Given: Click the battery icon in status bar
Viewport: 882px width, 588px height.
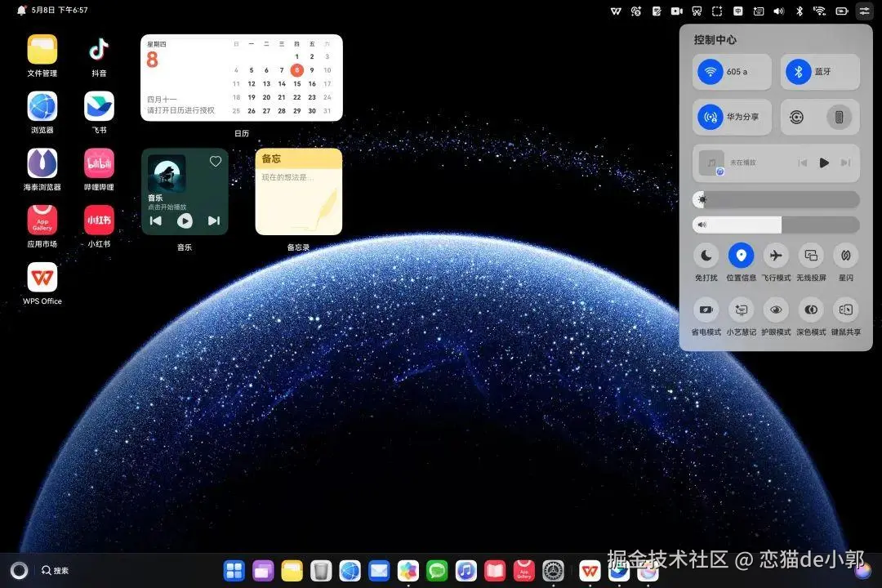Looking at the screenshot, I should pos(842,11).
